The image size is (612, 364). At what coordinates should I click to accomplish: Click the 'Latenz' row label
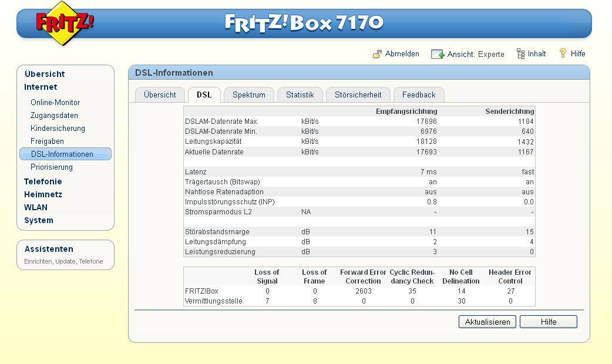(196, 171)
